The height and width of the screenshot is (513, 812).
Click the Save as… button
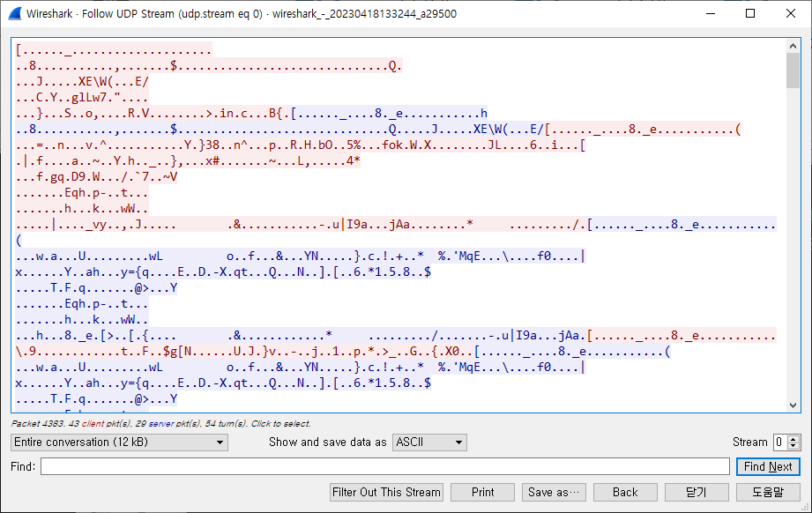point(554,493)
